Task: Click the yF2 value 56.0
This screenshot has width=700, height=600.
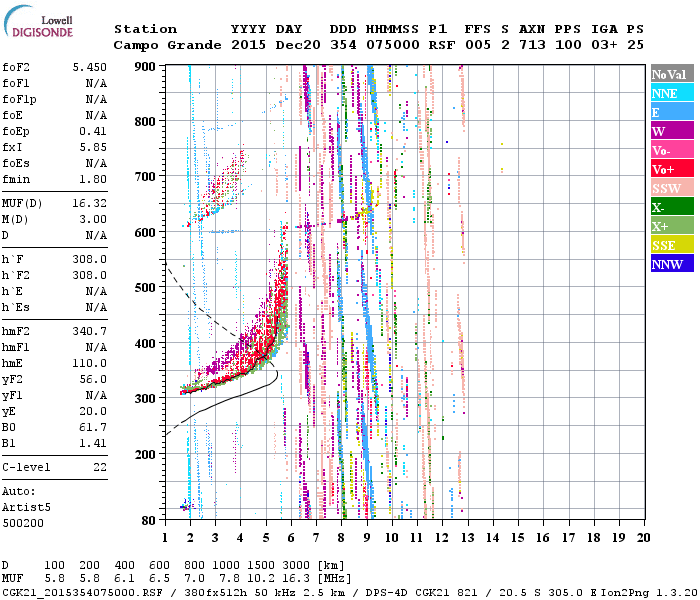Action: [x=93, y=379]
